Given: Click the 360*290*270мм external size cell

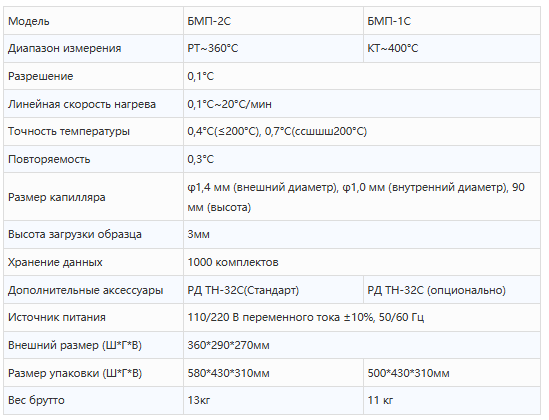Looking at the screenshot, I should tap(362, 345).
